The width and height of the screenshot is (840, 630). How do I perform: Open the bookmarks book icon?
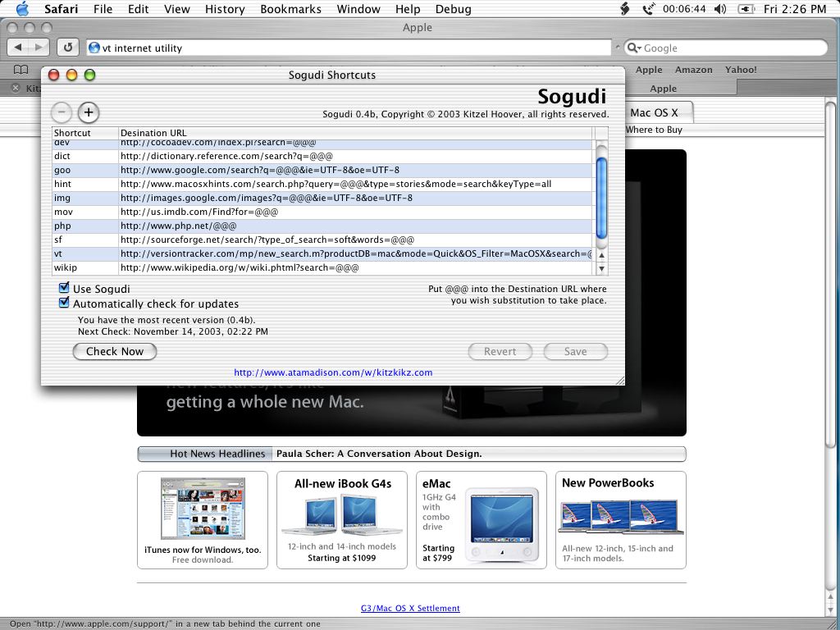point(21,70)
